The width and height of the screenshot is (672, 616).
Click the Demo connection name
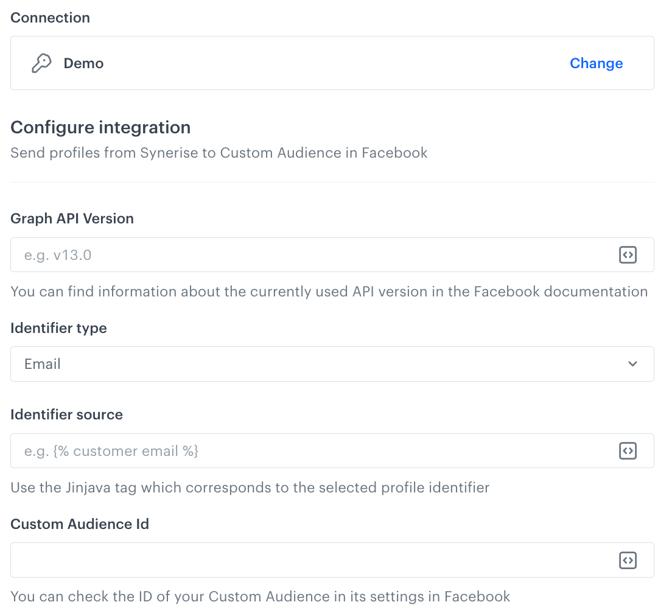coord(83,63)
